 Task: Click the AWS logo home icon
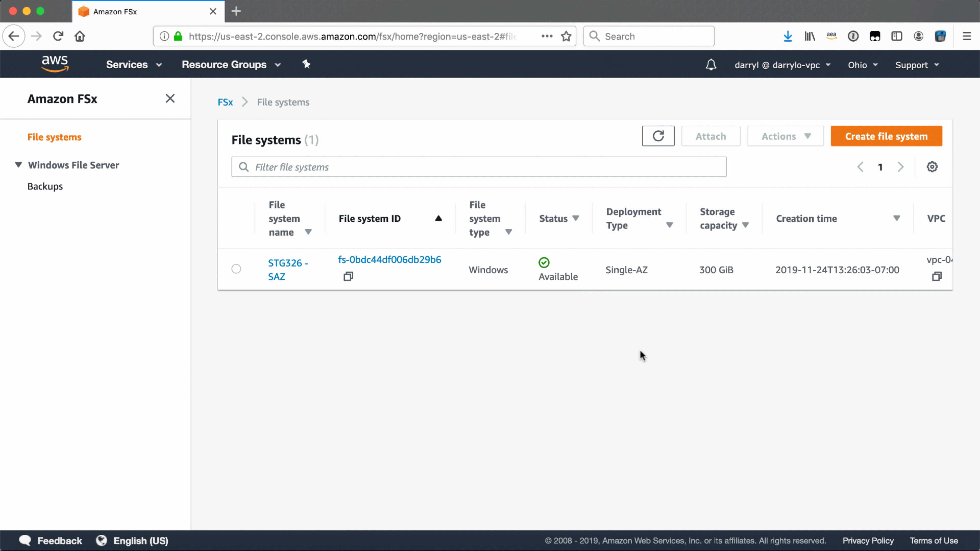(55, 64)
